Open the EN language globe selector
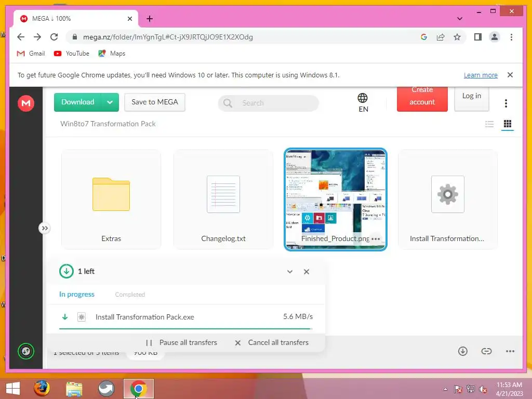The width and height of the screenshot is (532, 399). pos(363,103)
